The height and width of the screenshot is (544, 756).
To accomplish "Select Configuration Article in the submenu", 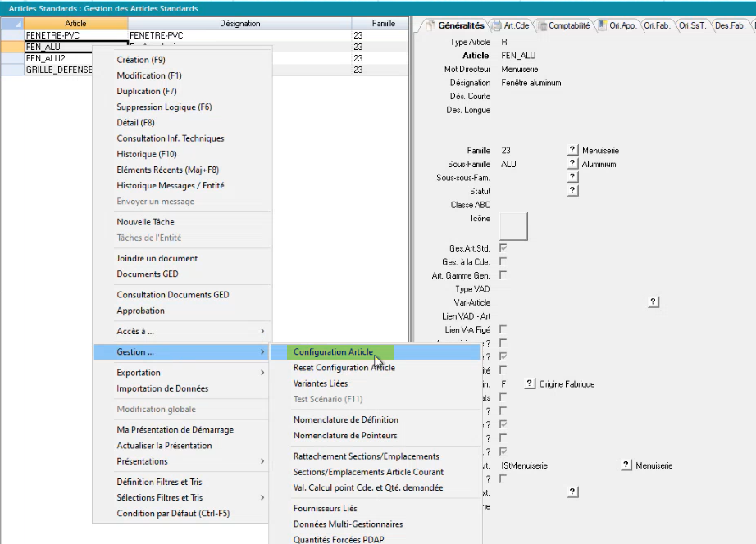I will click(333, 352).
